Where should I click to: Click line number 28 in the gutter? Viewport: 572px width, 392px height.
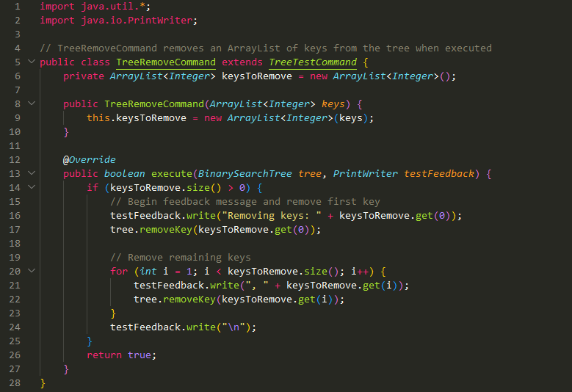click(15, 383)
